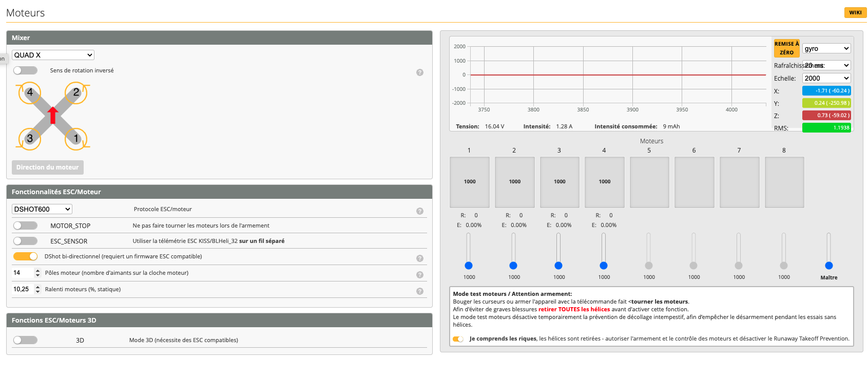Click the help icon for Ralenti moteurs
868x376 pixels.
(419, 291)
